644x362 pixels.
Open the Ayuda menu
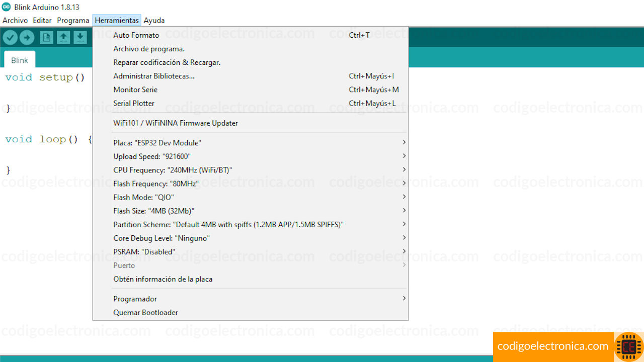click(x=154, y=21)
